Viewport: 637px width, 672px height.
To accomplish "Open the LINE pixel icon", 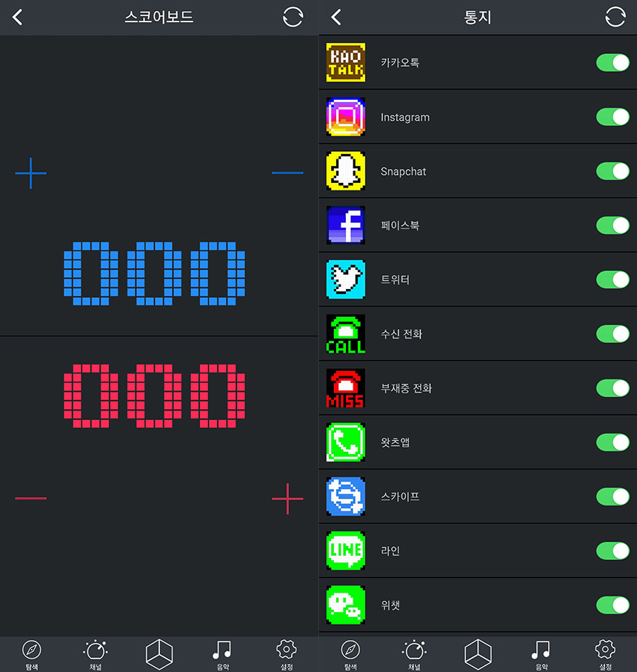I will 346,550.
